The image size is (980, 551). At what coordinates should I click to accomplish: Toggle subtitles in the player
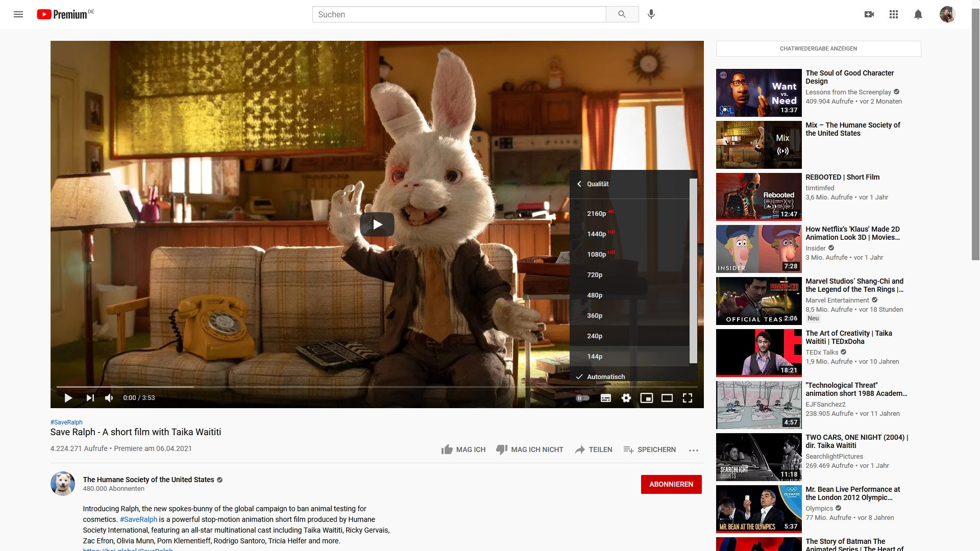606,398
